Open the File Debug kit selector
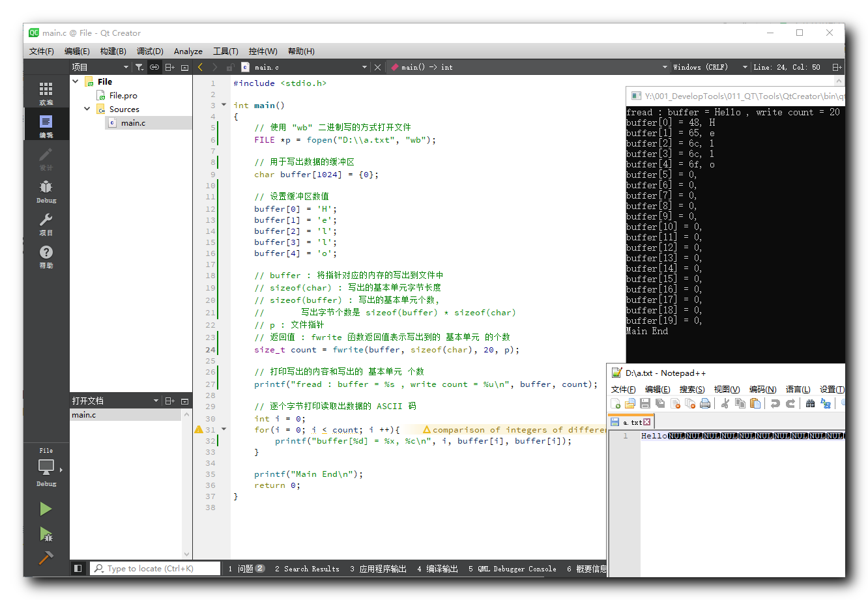 pyautogui.click(x=46, y=466)
